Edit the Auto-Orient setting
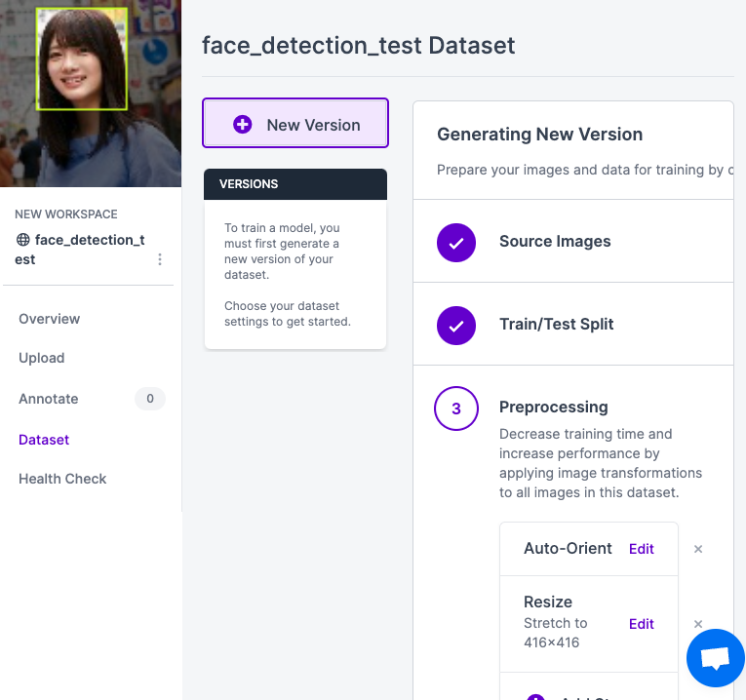Screen dimensions: 746x700 click(x=642, y=549)
